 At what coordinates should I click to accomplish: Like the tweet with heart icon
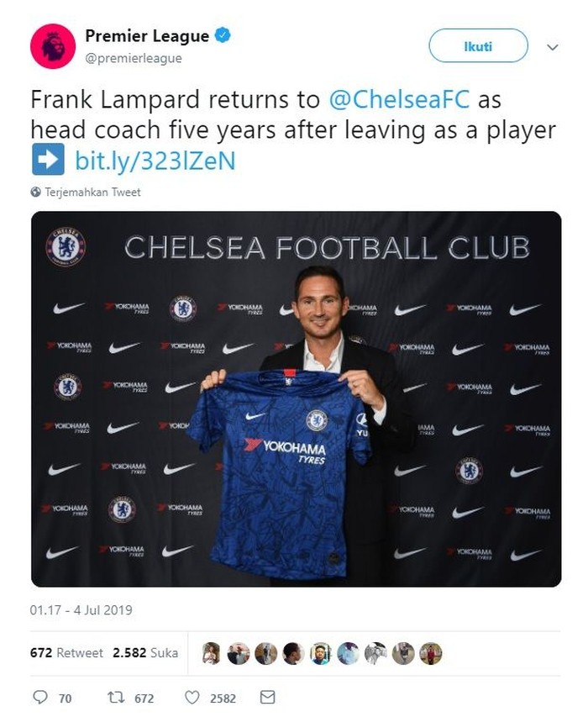click(192, 697)
